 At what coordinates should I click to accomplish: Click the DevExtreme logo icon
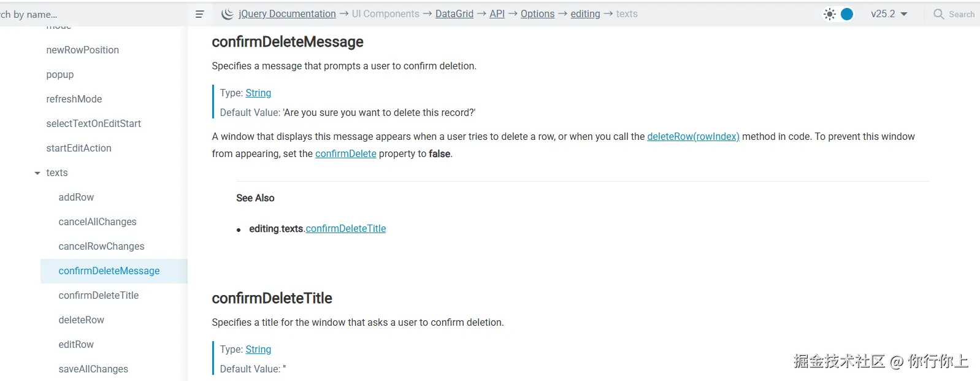click(x=227, y=14)
